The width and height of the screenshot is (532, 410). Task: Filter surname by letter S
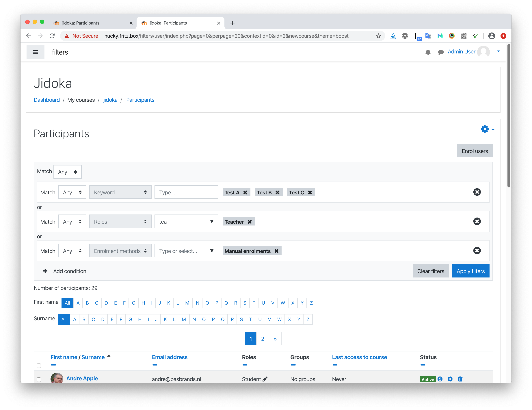[241, 319]
